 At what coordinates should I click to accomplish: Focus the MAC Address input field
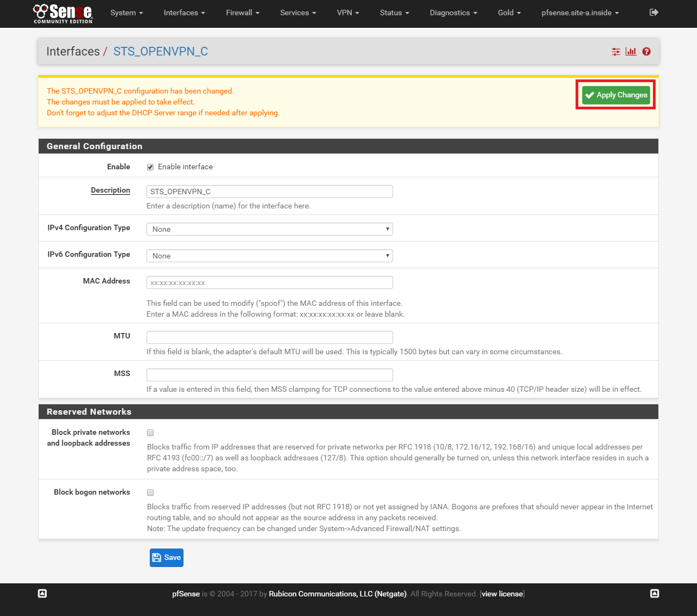[x=270, y=282]
